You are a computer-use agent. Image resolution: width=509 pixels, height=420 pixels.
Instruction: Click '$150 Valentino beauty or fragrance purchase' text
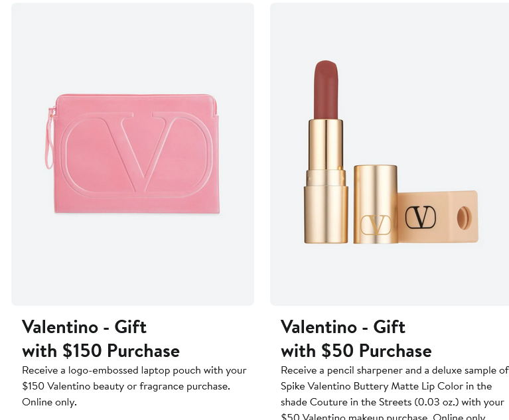tap(125, 386)
